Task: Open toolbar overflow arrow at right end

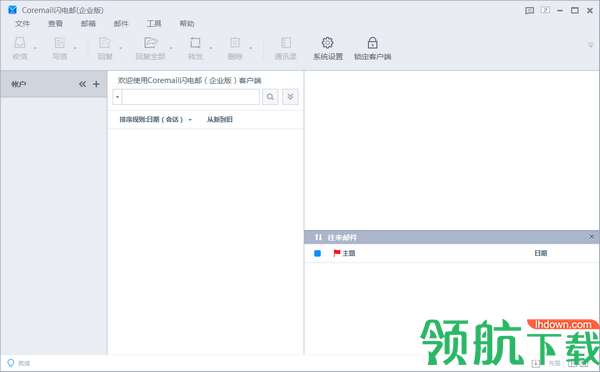Action: tap(591, 45)
